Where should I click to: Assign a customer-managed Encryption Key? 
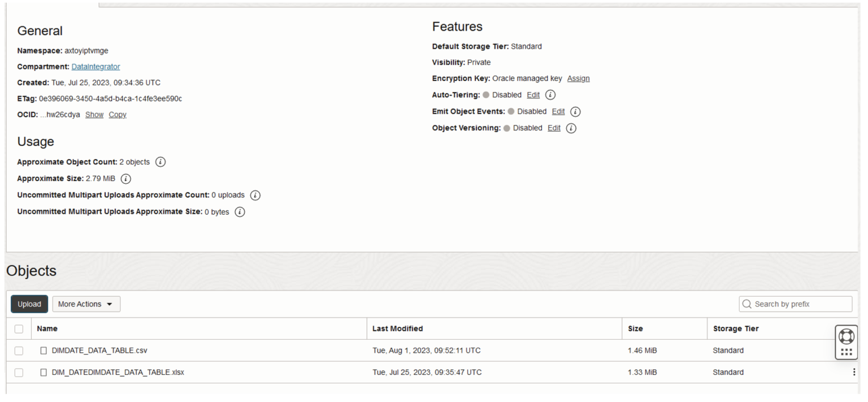tap(578, 78)
